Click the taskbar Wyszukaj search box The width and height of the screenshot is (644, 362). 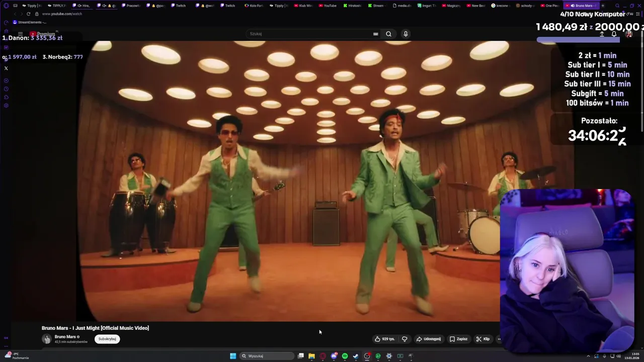click(x=267, y=356)
